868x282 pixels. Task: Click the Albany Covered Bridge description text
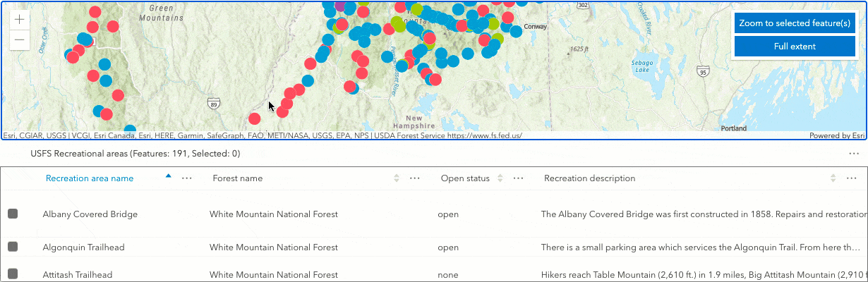click(704, 214)
